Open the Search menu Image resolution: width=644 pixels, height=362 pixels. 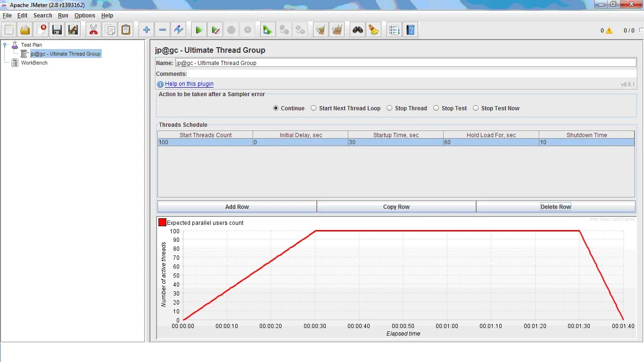[x=42, y=16]
